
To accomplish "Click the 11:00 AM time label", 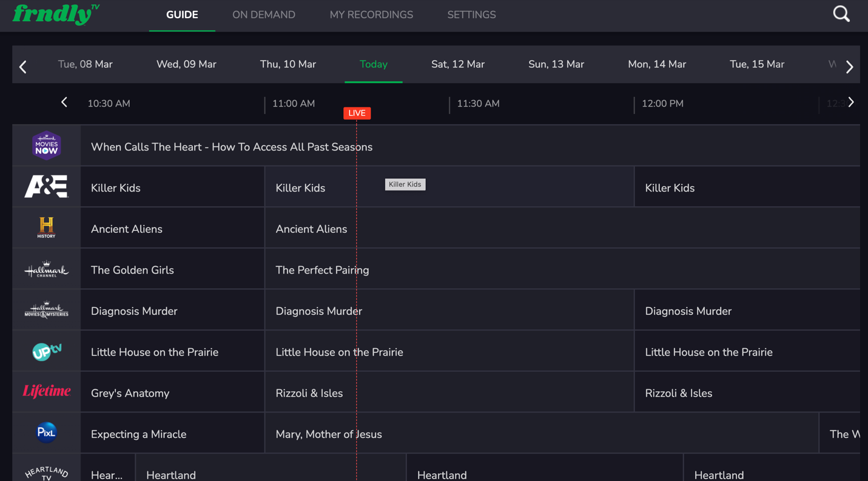I will pyautogui.click(x=294, y=104).
